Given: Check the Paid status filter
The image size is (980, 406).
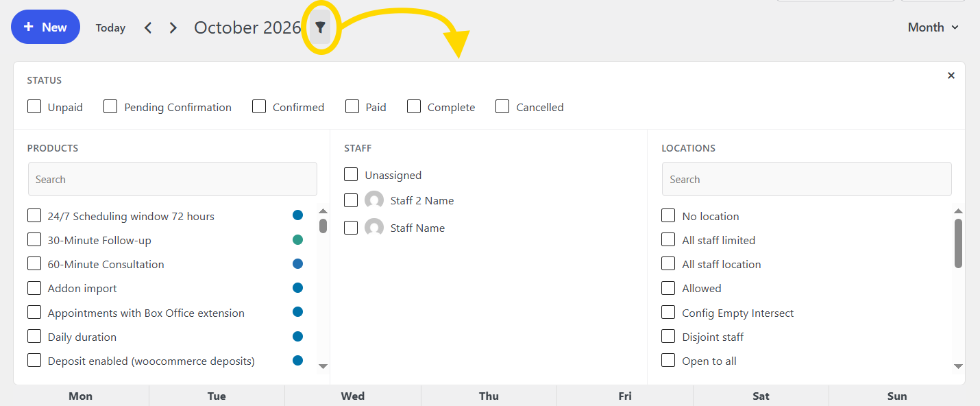Looking at the screenshot, I should click(x=352, y=106).
